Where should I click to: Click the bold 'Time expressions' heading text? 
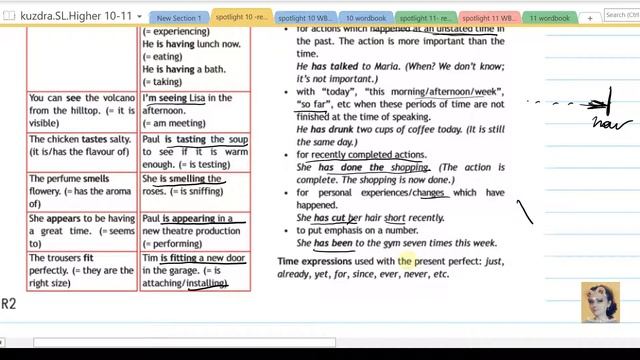[x=314, y=261]
